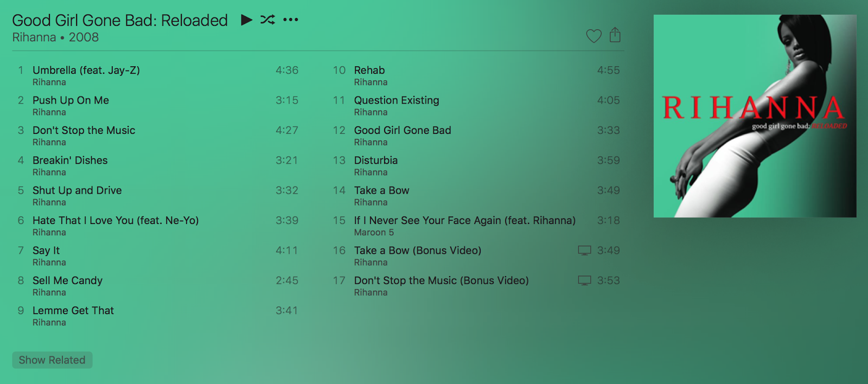The height and width of the screenshot is (384, 868).
Task: Open Rihanna artist link under album title
Action: (x=34, y=37)
